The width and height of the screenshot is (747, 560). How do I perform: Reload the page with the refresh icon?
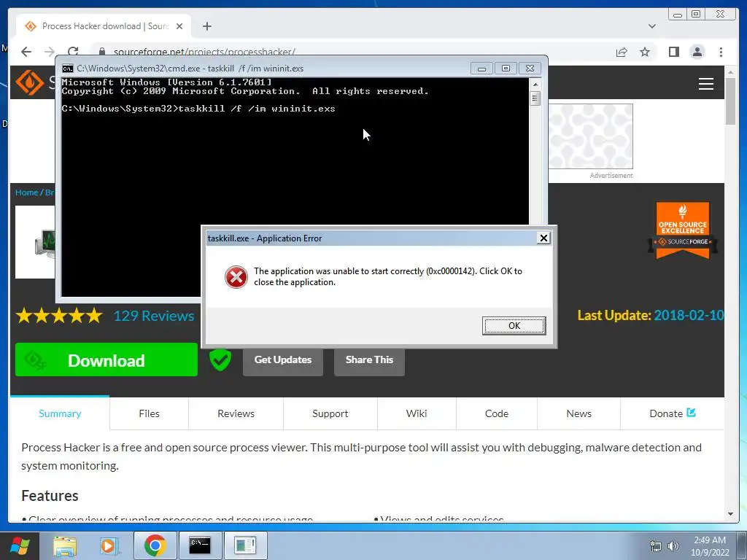(73, 52)
